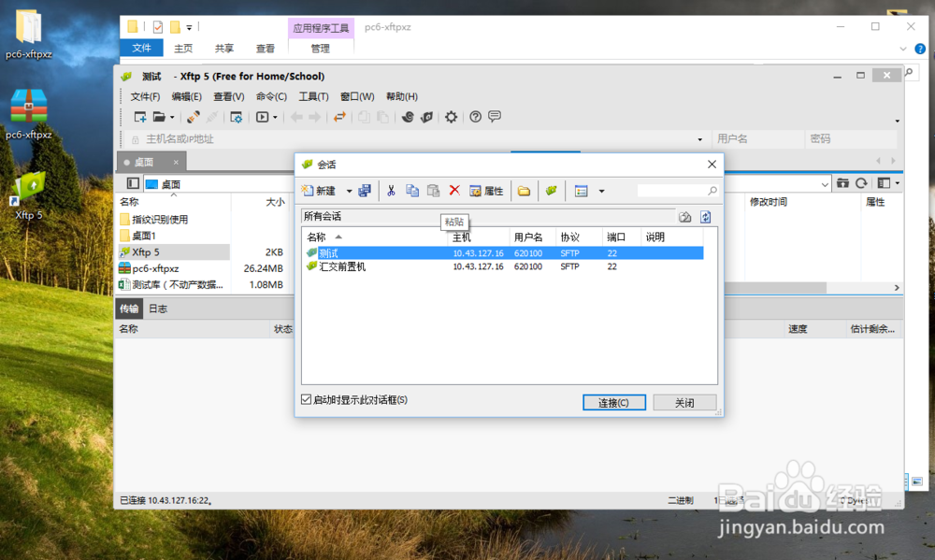The image size is (935, 560).
Task: Cut selected session with scissors icon
Action: coord(391,191)
